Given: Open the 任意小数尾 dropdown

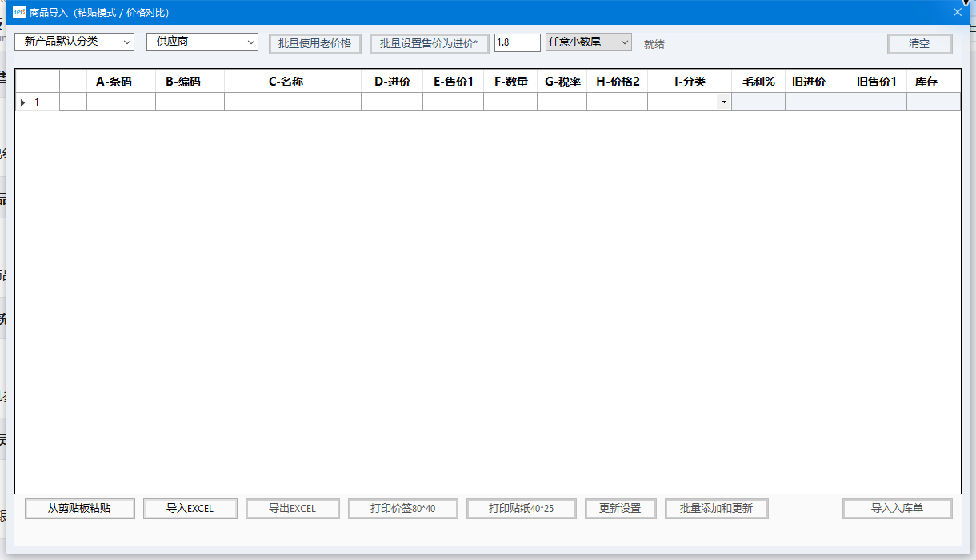Looking at the screenshot, I should pyautogui.click(x=589, y=42).
